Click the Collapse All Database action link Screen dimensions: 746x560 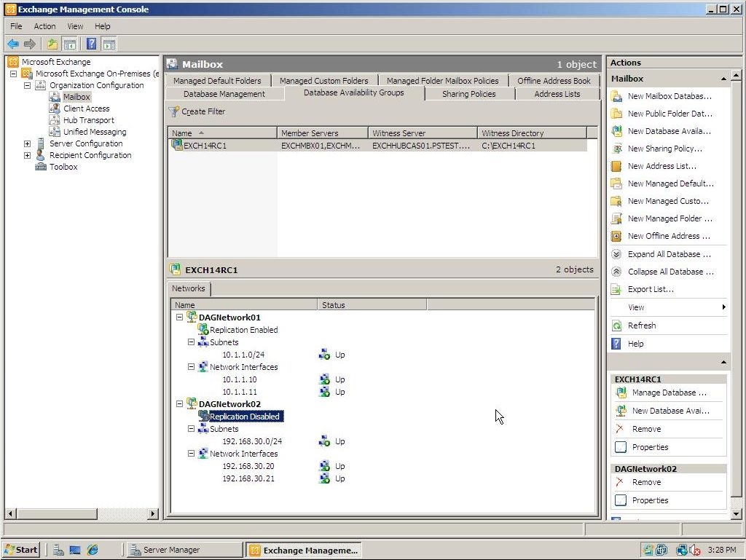click(x=671, y=272)
